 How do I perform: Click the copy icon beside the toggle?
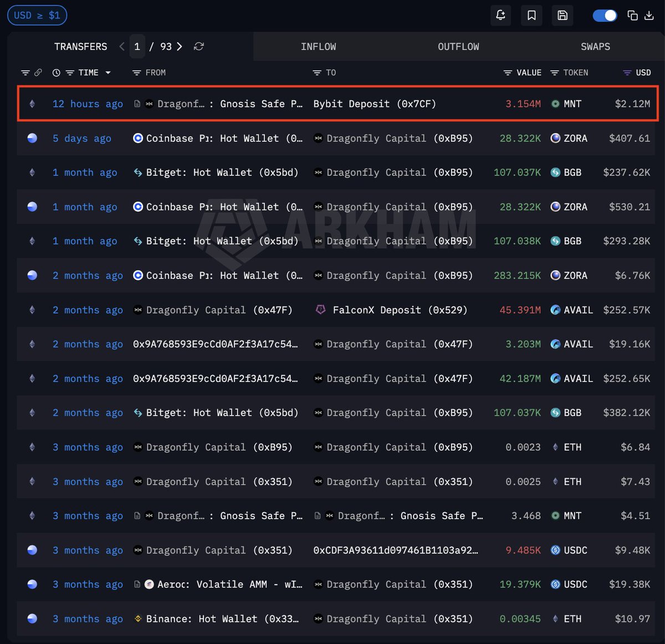(632, 16)
